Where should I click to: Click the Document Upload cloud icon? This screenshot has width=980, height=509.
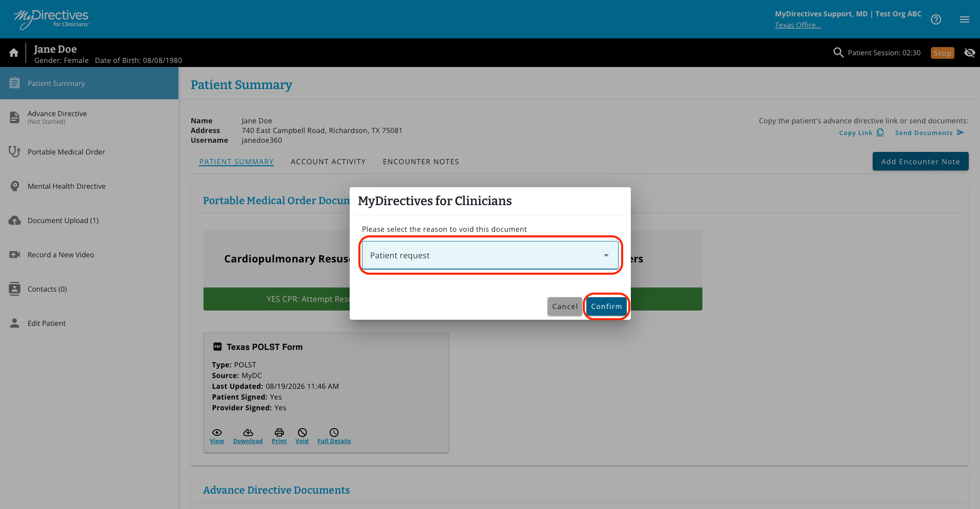point(15,220)
